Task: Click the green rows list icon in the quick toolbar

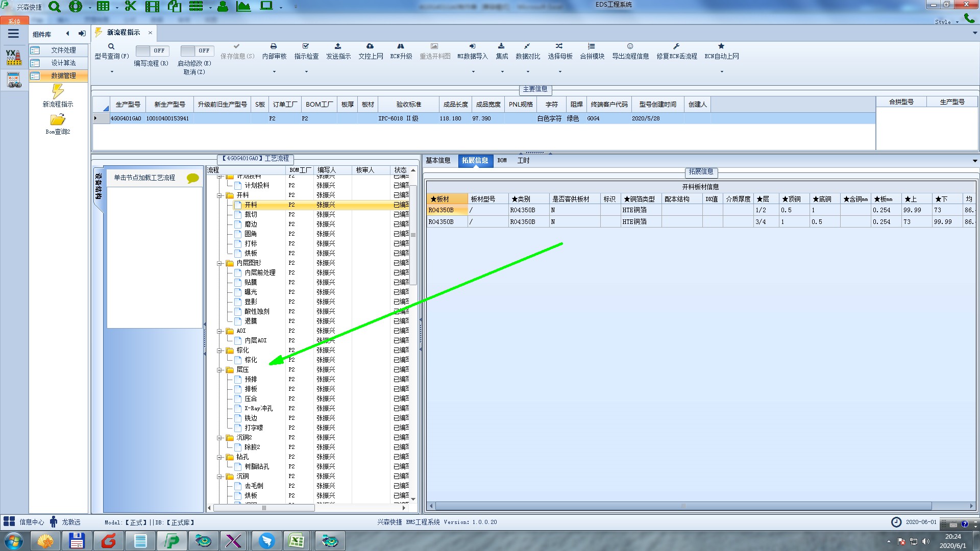Action: pos(196,6)
